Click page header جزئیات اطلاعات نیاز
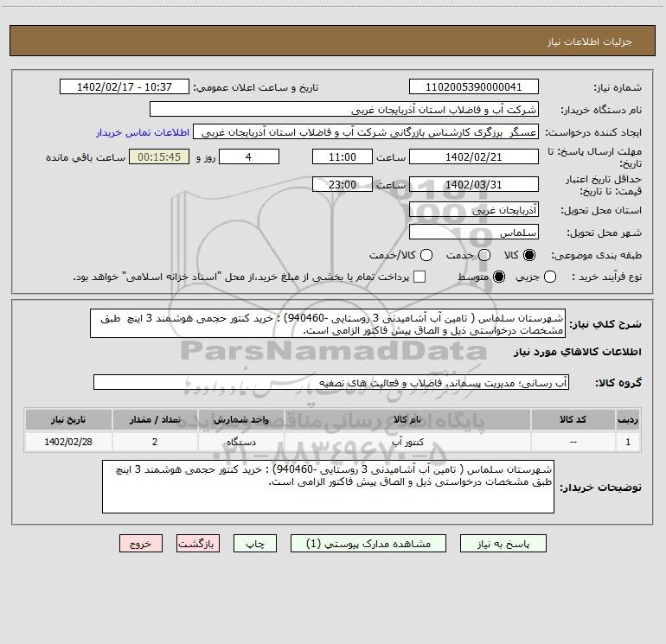The height and width of the screenshot is (644, 666). click(590, 41)
